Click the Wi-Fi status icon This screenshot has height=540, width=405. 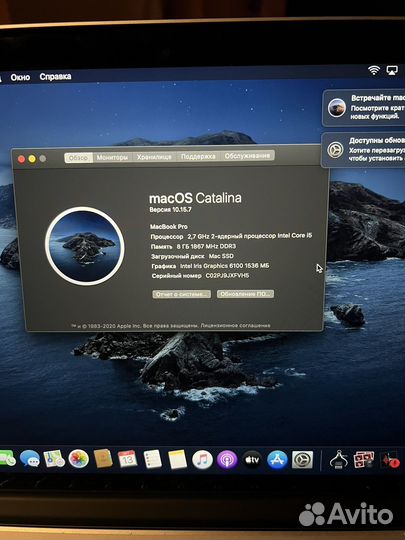[374, 70]
